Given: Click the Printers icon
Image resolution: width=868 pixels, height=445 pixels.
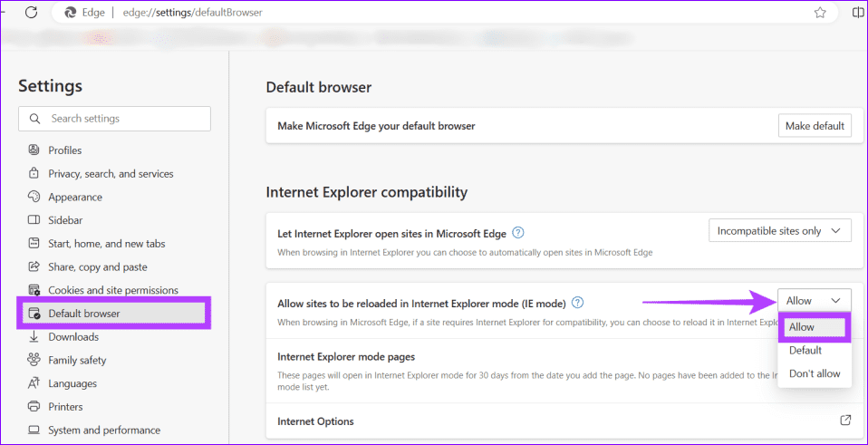Looking at the screenshot, I should coord(34,406).
